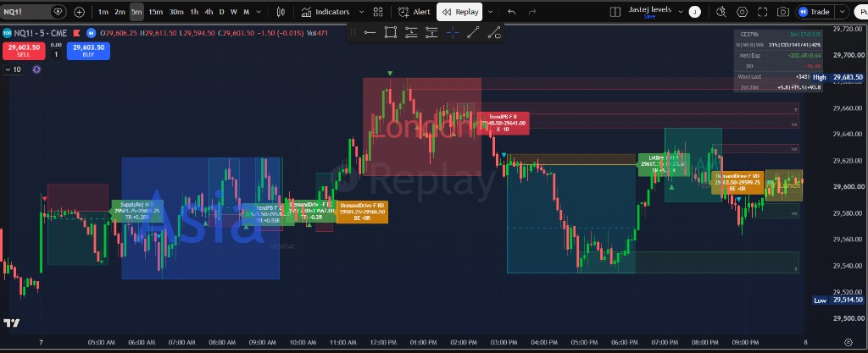
Task: Expand the timeframe list chevron
Action: click(x=259, y=12)
